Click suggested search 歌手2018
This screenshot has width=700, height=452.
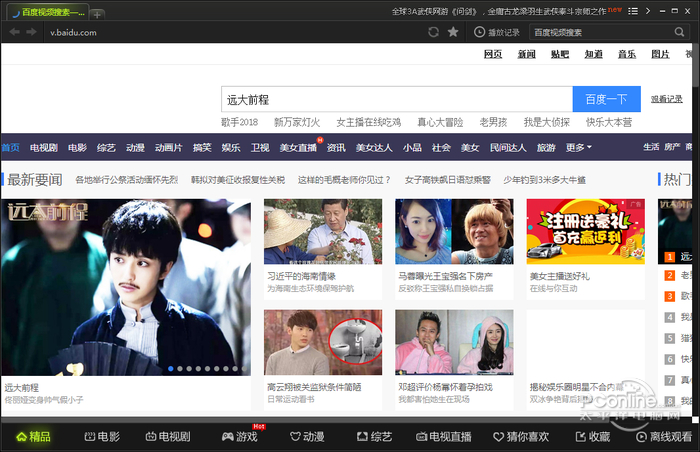[x=240, y=122]
